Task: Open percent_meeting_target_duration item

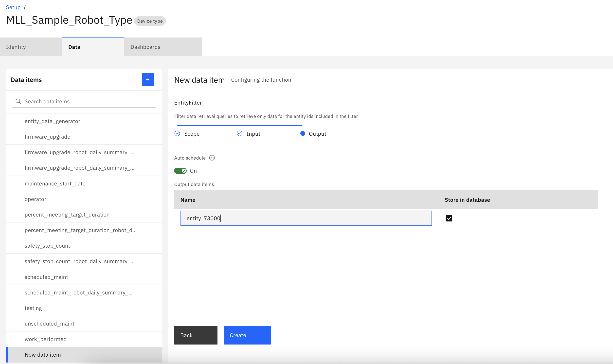Action: [84, 215]
